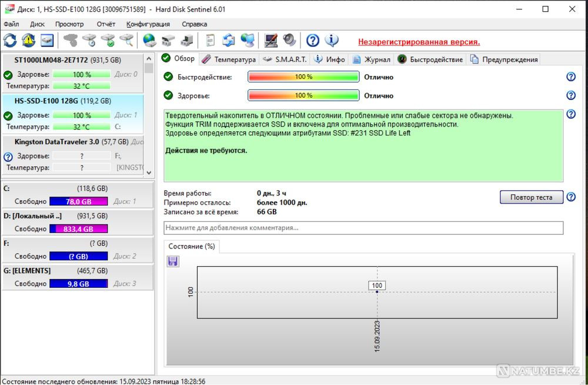This screenshot has height=385, width=588.
Task: Click the C: partition free space bar
Action: pyautogui.click(x=78, y=201)
